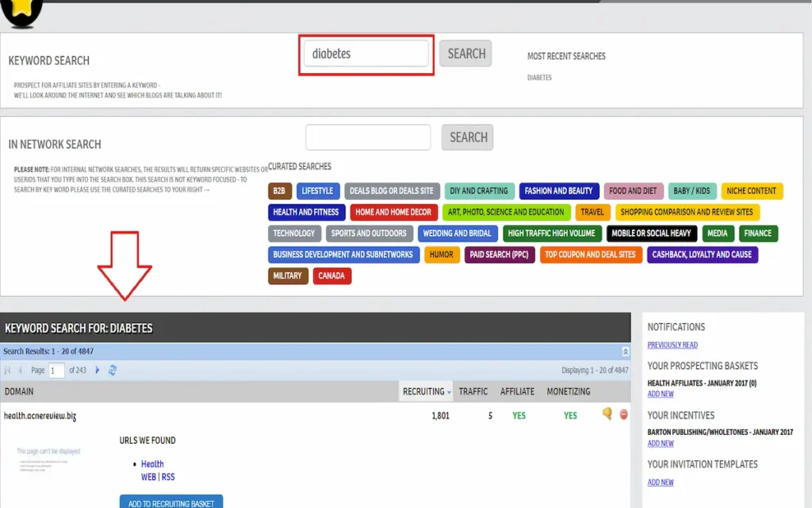The height and width of the screenshot is (508, 812).
Task: Click the page number field
Action: coord(56,371)
